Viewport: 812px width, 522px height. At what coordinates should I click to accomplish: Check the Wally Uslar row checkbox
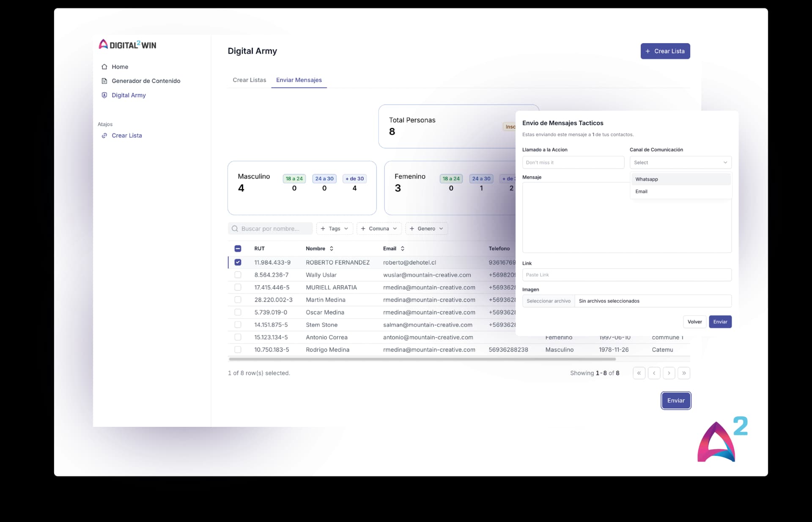pyautogui.click(x=238, y=275)
